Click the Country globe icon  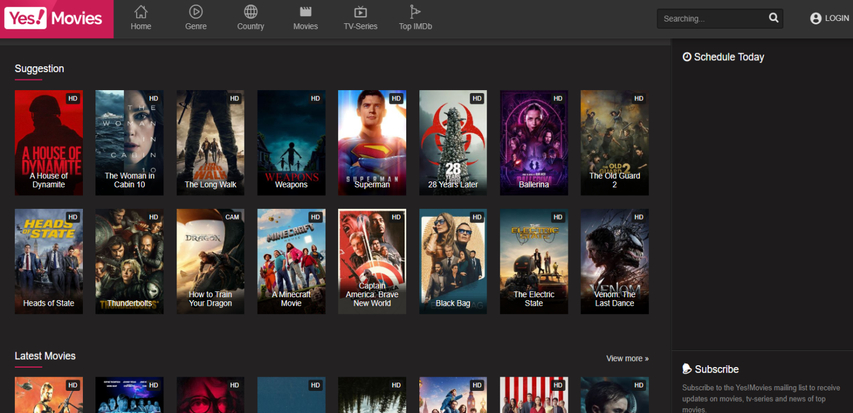[251, 11]
